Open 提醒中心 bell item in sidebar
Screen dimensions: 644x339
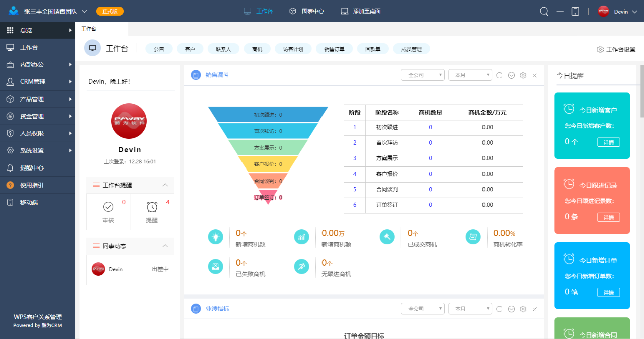pyautogui.click(x=32, y=167)
